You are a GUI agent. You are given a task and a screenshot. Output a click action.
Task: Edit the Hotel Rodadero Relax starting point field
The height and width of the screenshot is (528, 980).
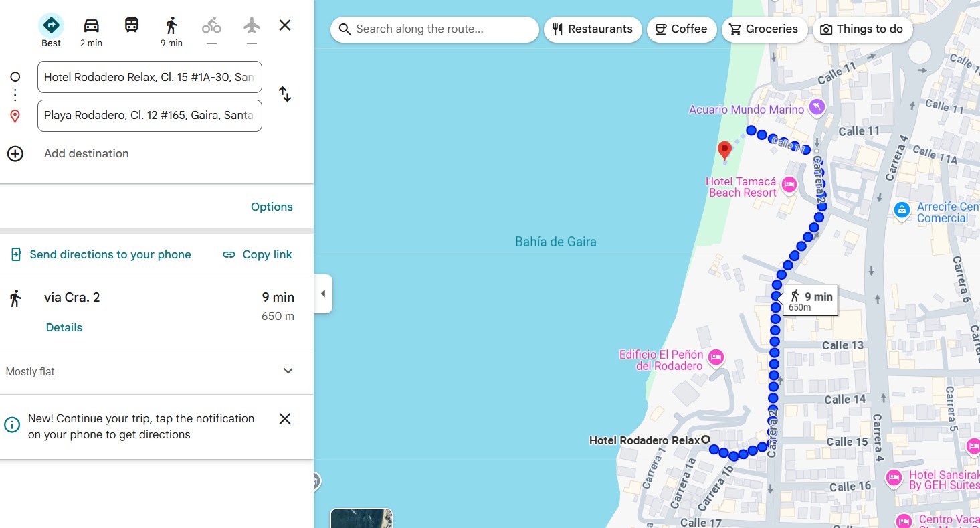149,77
